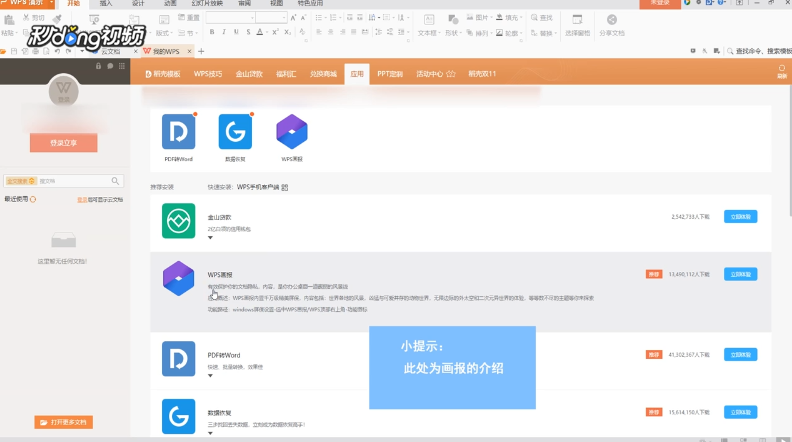Click the blue install button for 数据恢复
792x442 pixels.
point(740,412)
